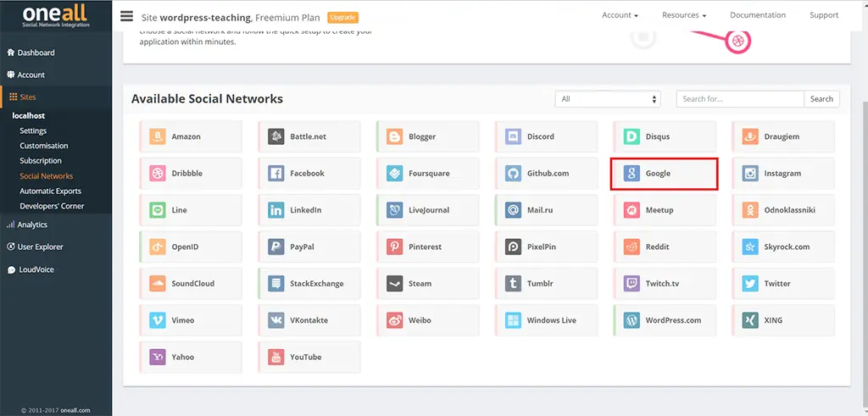Viewport: 868px width, 416px height.
Task: Click the Mail.ru network icon
Action: coord(513,210)
